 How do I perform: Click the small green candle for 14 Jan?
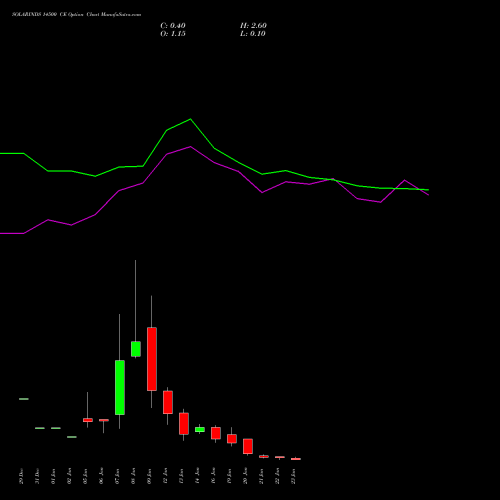point(200,430)
